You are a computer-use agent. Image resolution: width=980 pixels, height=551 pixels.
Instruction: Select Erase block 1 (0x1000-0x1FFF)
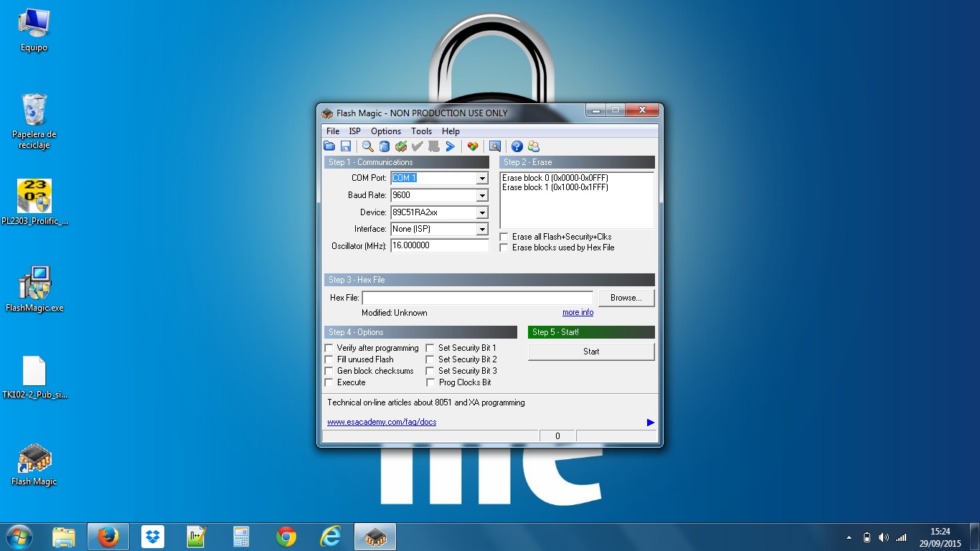(555, 187)
